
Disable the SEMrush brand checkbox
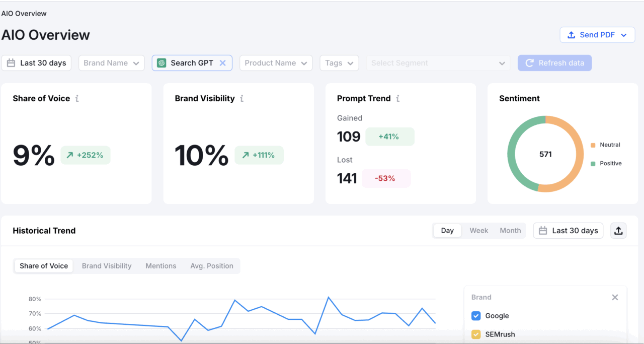point(475,334)
